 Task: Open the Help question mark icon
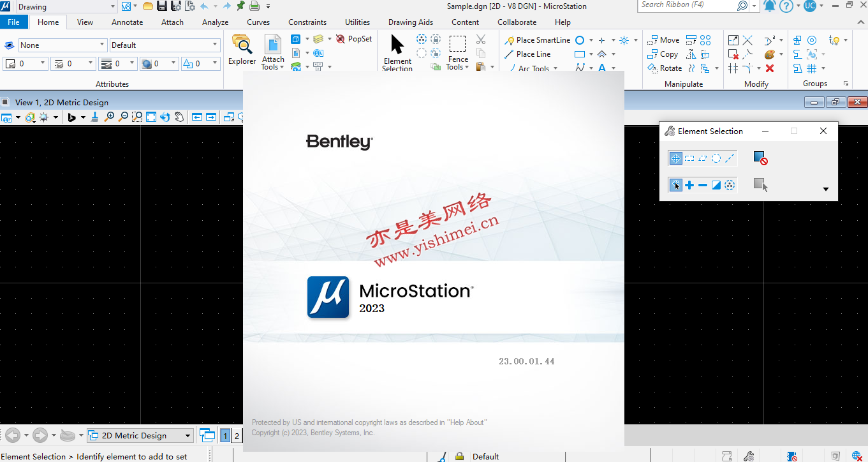(x=786, y=6)
